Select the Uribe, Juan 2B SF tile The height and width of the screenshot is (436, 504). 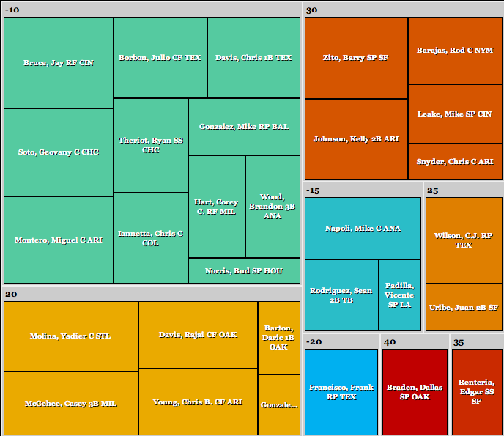(x=464, y=307)
